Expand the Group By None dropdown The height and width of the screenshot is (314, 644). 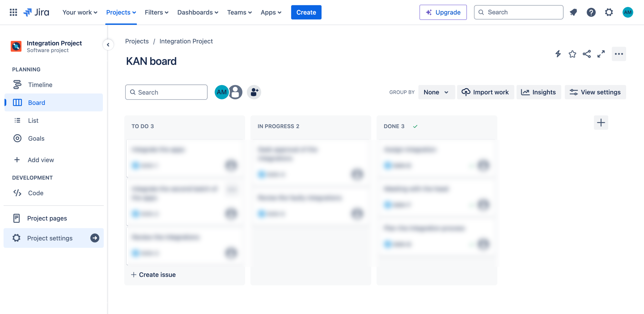(x=436, y=92)
